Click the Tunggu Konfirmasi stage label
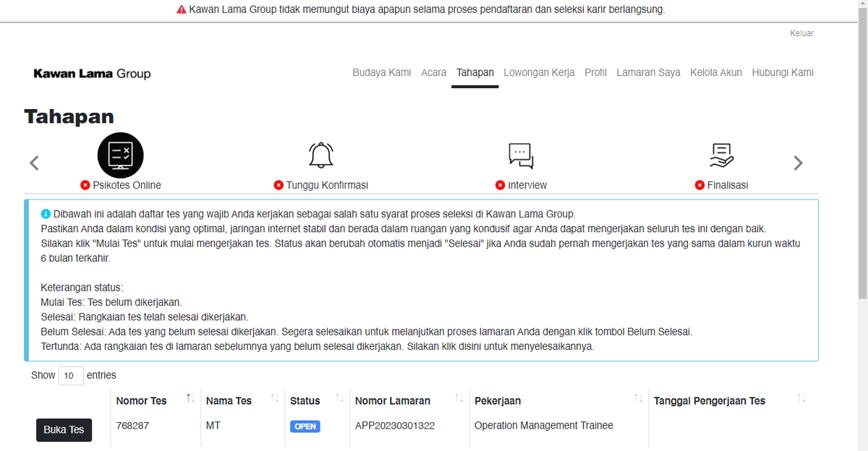This screenshot has height=451, width=868. coord(327,185)
